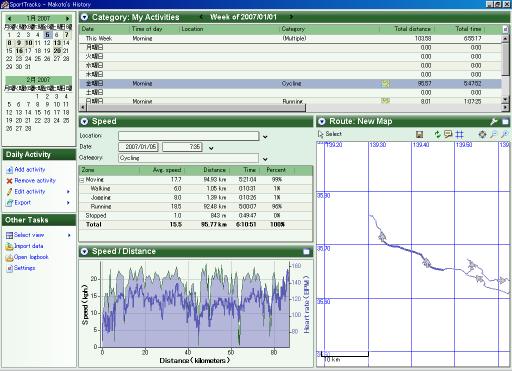Image resolution: width=512 pixels, height=371 pixels.
Task: Click the date field showing 2007/01/05
Action: pyautogui.click(x=138, y=147)
